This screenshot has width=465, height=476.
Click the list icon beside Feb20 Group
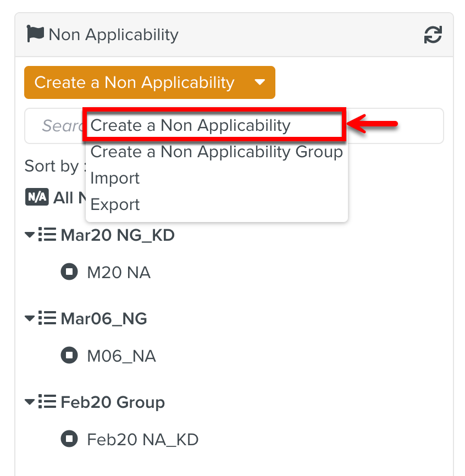(48, 402)
